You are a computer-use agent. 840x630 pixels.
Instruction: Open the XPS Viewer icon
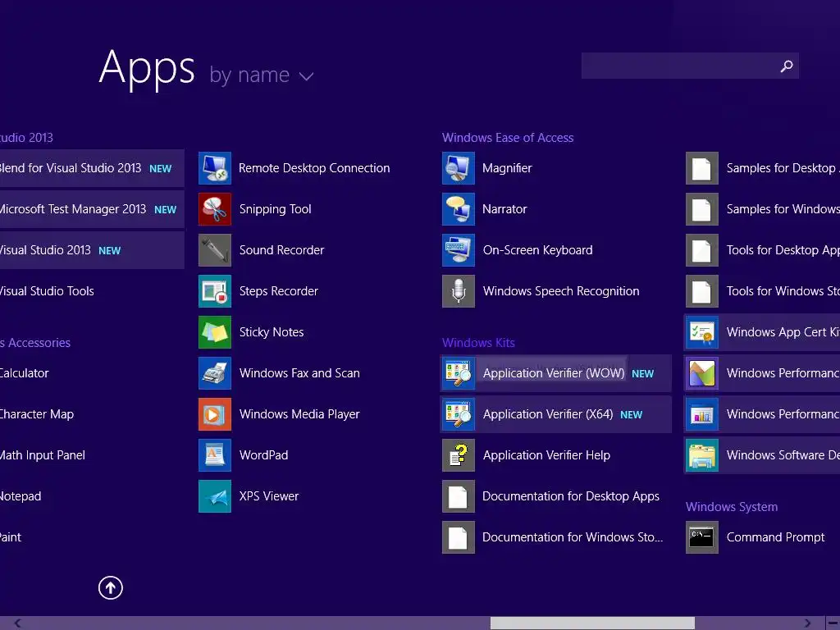215,496
